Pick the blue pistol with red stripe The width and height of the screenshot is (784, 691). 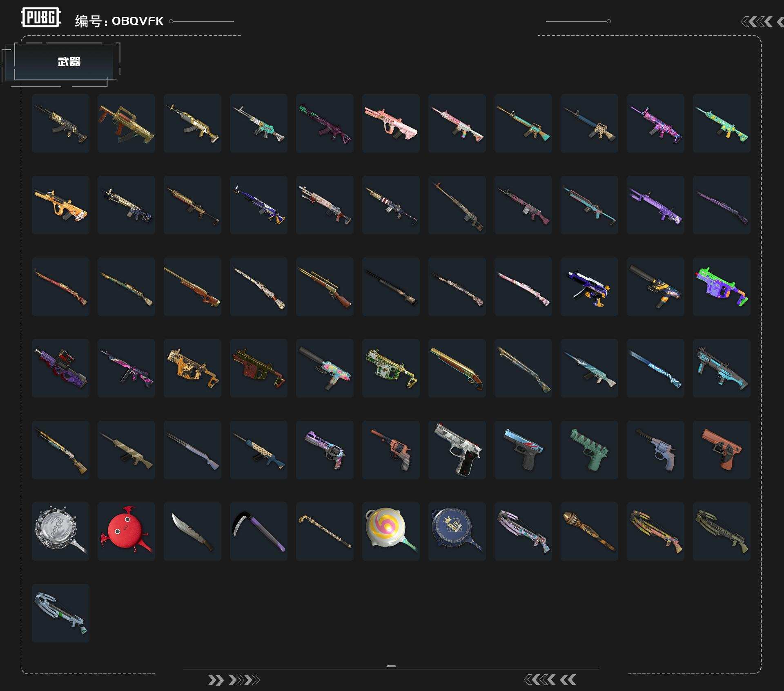tap(523, 450)
